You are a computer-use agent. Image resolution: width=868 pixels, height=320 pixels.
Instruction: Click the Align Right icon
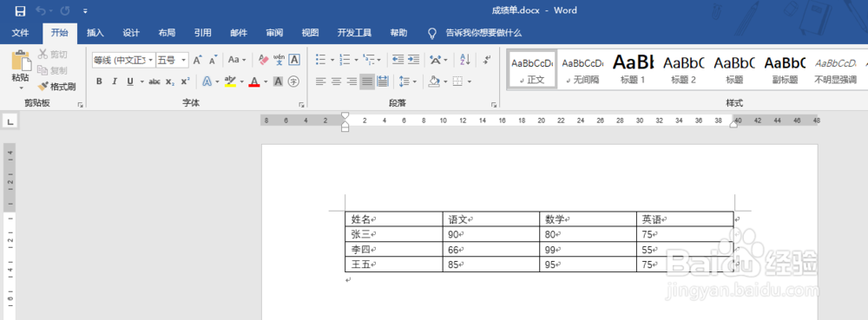[352, 82]
